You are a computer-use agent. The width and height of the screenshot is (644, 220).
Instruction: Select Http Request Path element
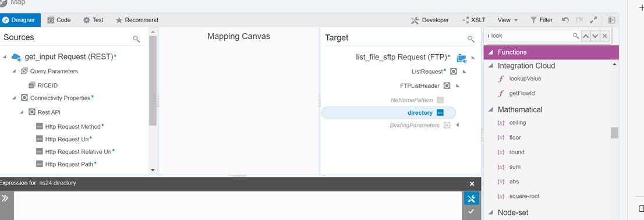click(x=69, y=164)
